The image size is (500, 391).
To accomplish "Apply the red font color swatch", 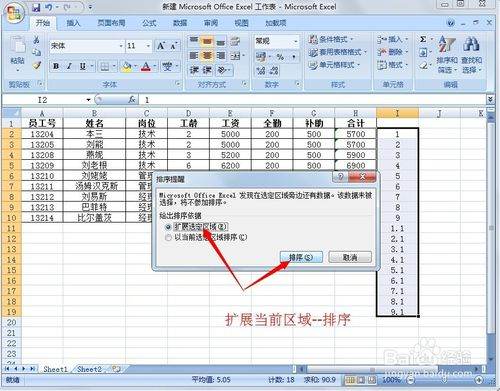I will (146, 67).
